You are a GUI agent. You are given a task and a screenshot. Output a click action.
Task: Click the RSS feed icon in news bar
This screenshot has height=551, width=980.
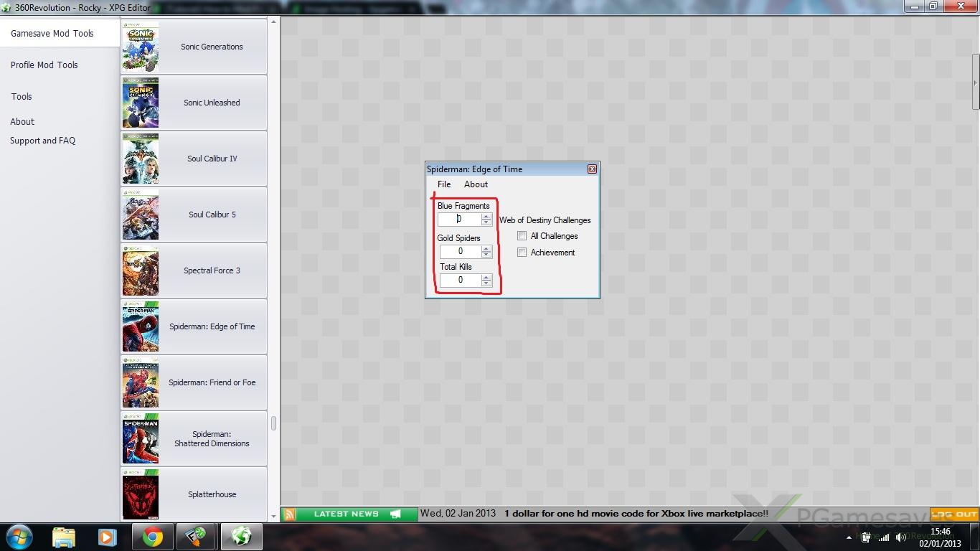pos(289,514)
